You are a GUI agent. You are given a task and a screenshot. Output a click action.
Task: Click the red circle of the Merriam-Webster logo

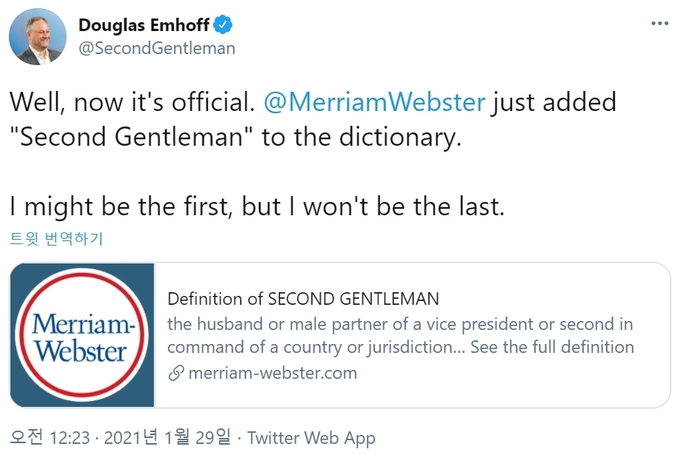click(x=82, y=335)
